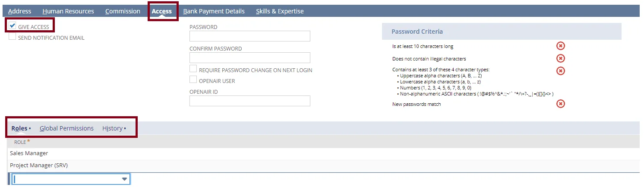Click the red X beside 'illegal characters' criterion

click(x=560, y=58)
